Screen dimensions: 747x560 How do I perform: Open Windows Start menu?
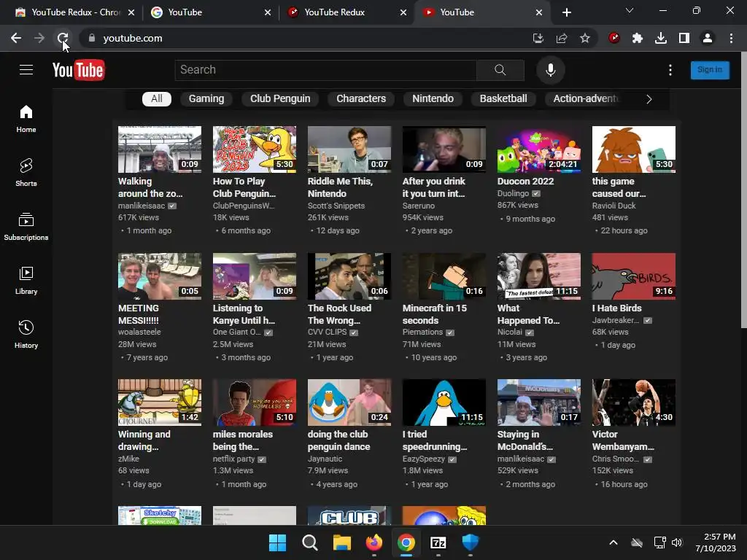[277, 542]
